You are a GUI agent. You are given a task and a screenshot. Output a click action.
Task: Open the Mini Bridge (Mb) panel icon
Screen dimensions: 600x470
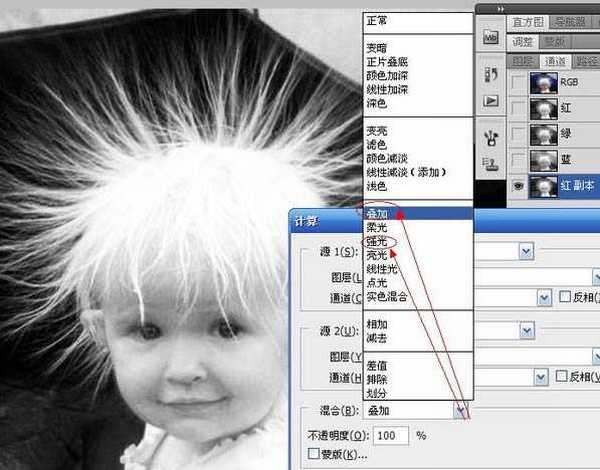[x=491, y=36]
